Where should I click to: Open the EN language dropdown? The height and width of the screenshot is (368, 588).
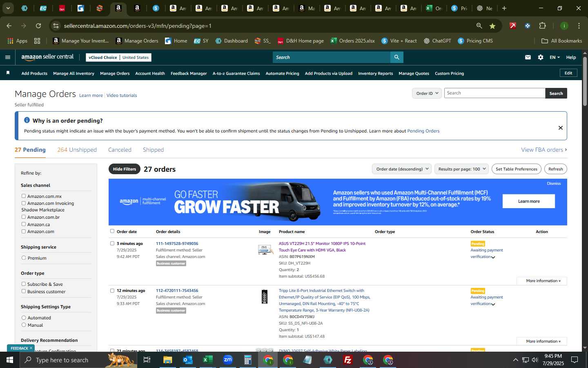[555, 57]
